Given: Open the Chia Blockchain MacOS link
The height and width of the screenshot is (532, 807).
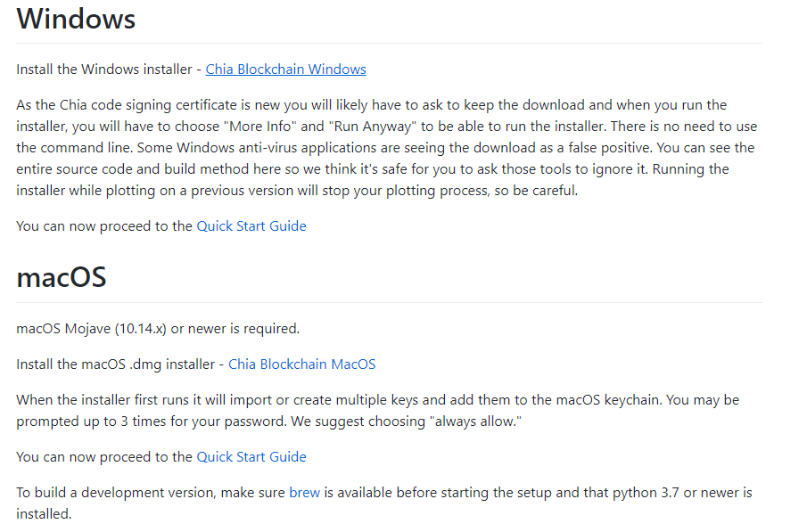Looking at the screenshot, I should (x=302, y=364).
